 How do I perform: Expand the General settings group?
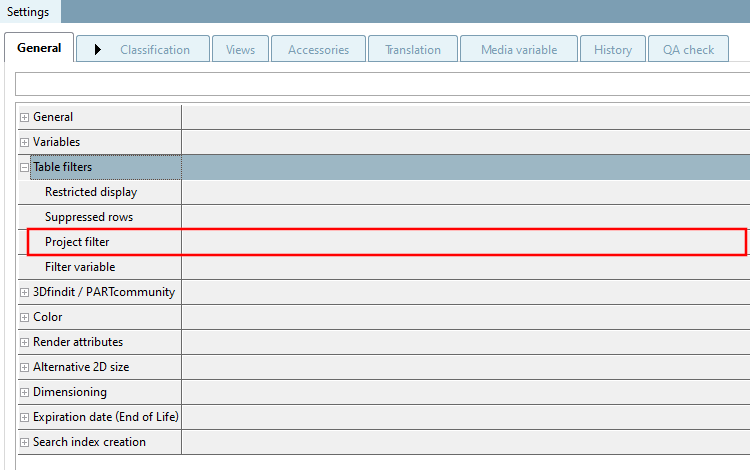point(24,117)
